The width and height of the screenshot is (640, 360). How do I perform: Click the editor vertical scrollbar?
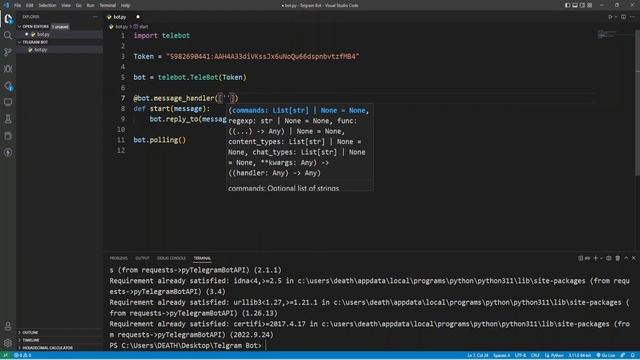tap(637, 102)
